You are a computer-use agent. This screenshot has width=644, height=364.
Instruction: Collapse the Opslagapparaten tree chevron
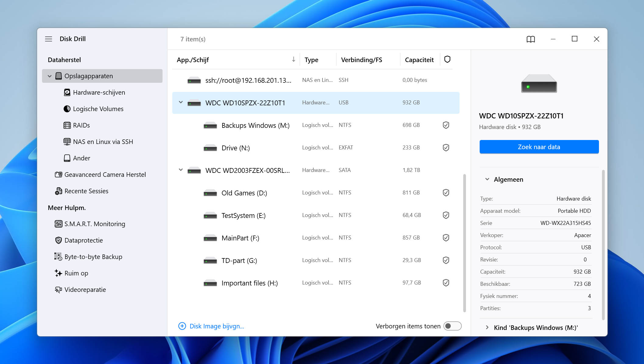coord(50,76)
